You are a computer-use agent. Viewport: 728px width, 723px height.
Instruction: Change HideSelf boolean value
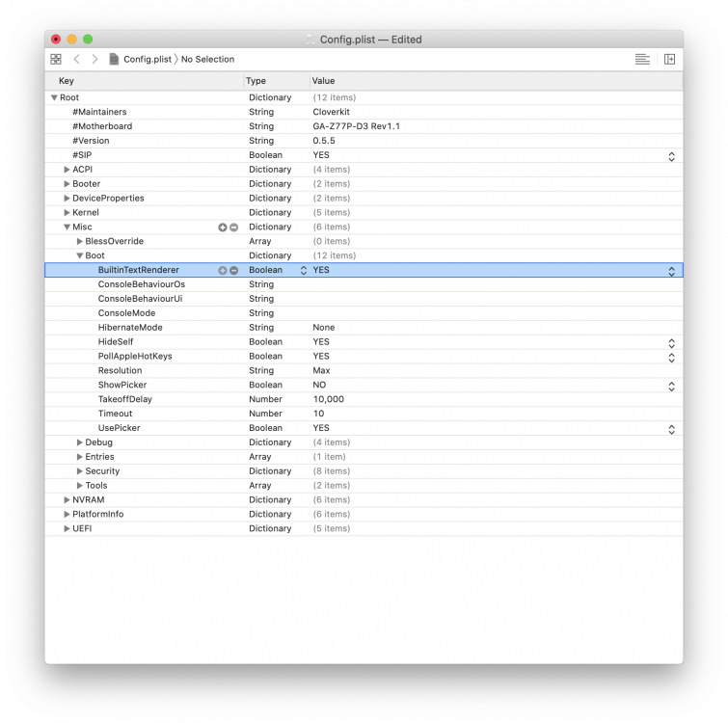pyautogui.click(x=671, y=343)
